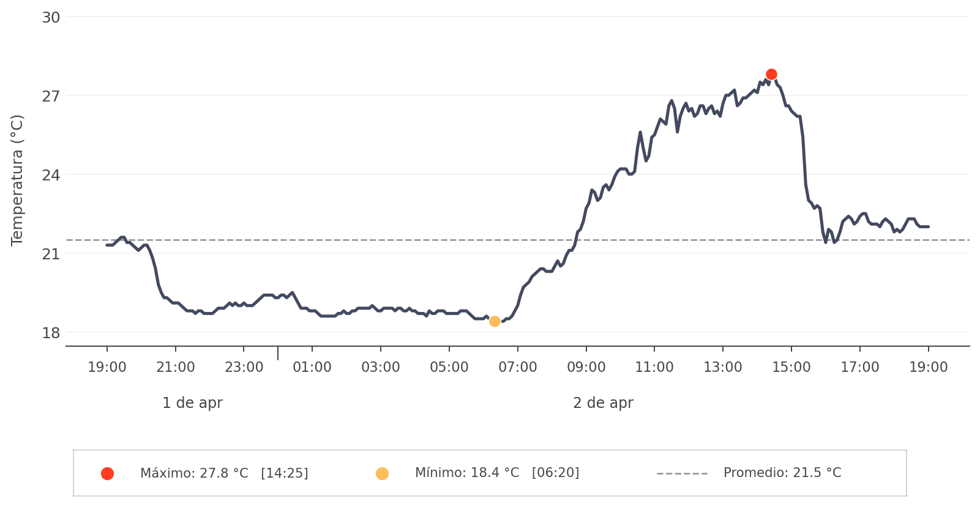Screen dimensions: 980x507
Task: Click the 07:00 time axis label
Action: coord(518,368)
